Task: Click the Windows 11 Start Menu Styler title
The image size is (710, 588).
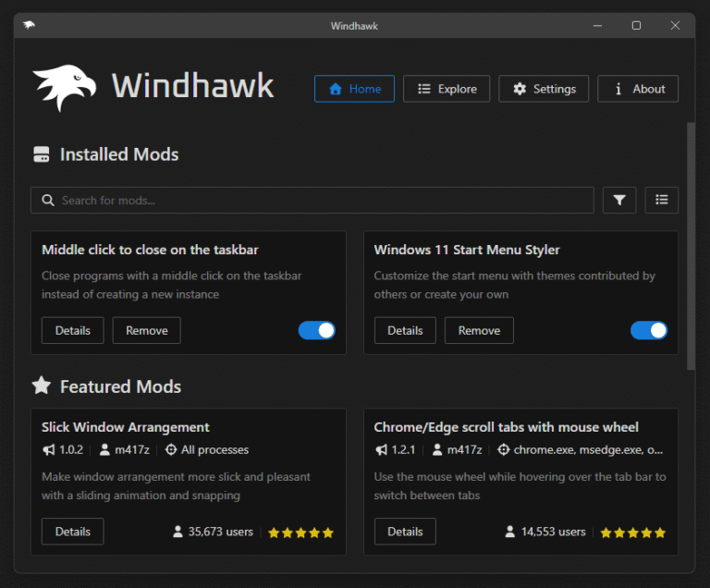Action: pyautogui.click(x=467, y=250)
